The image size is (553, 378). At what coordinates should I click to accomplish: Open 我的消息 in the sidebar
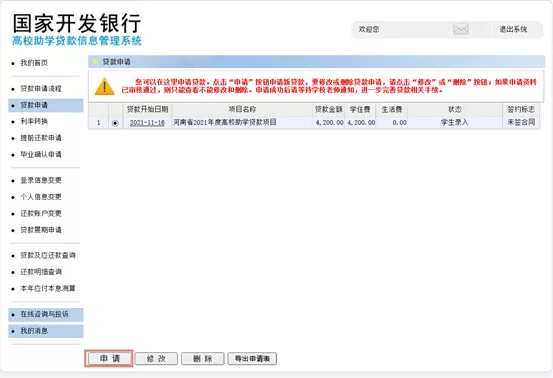pos(46,331)
